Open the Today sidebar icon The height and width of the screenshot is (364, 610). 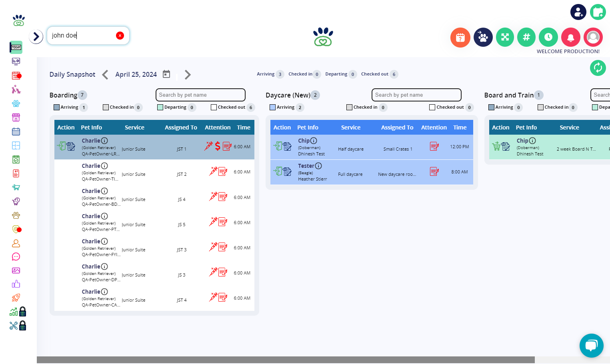click(x=16, y=47)
